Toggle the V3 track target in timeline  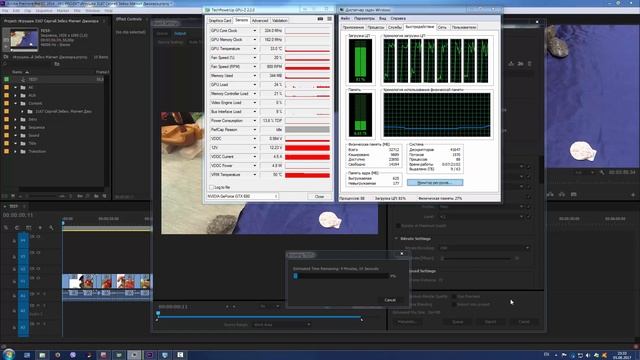pyautogui.click(x=23, y=256)
